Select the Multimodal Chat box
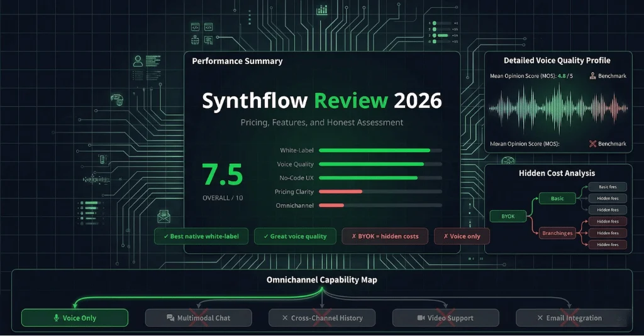Image resolution: width=644 pixels, height=336 pixels. tap(198, 318)
